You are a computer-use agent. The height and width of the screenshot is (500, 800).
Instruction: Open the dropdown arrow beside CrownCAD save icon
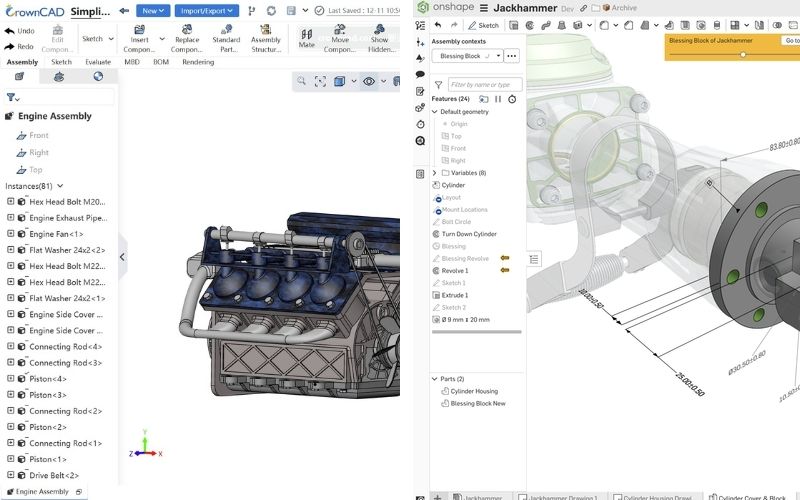coord(305,10)
